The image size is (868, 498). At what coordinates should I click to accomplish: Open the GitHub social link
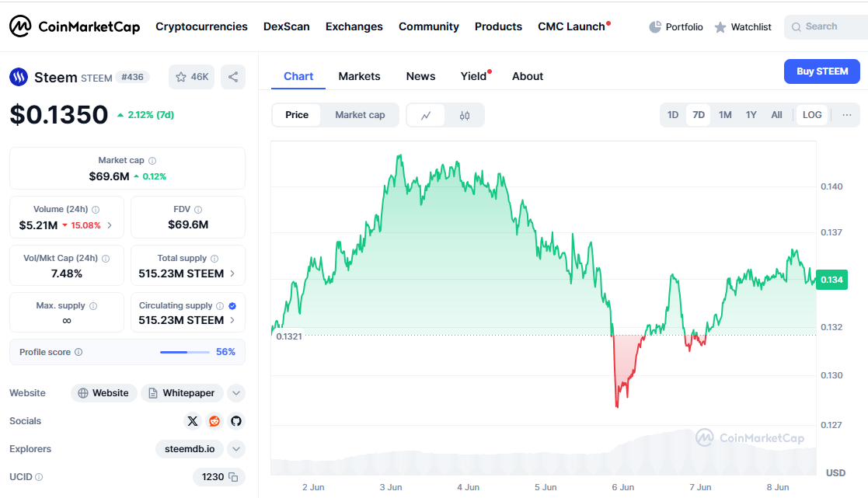coord(236,421)
